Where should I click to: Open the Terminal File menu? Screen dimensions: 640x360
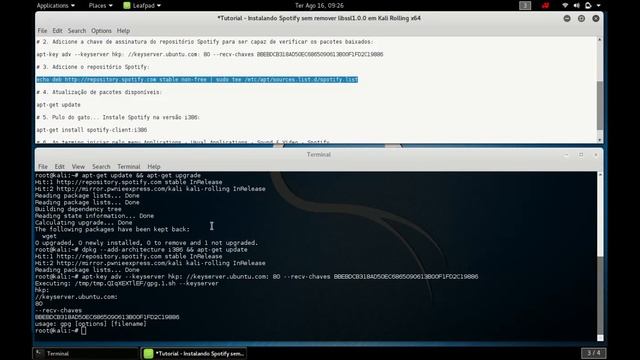43,167
